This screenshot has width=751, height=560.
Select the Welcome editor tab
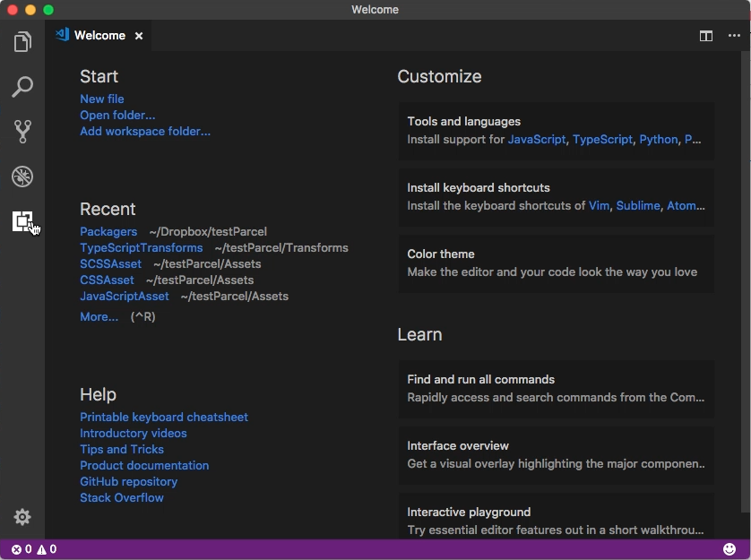tap(99, 36)
